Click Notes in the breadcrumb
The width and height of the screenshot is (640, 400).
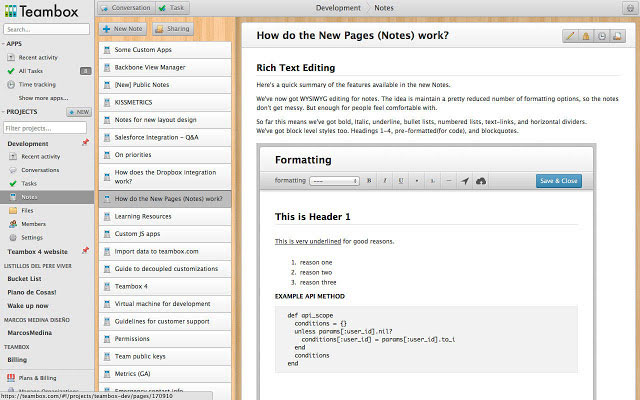[x=384, y=8]
